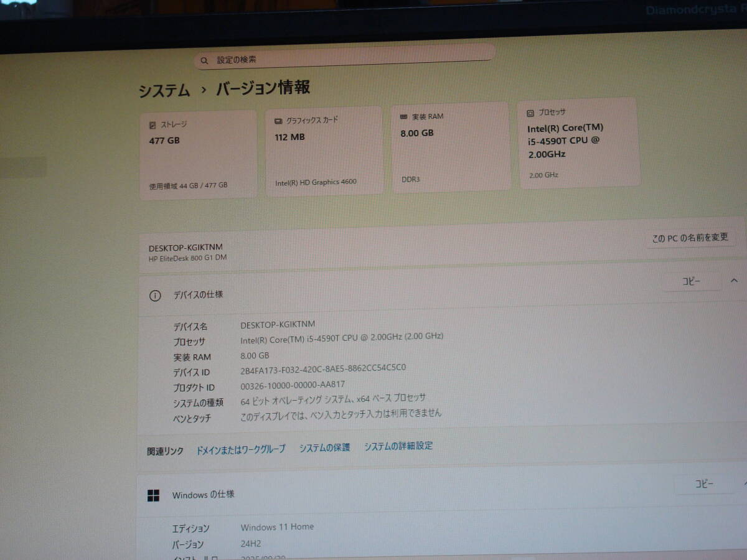This screenshot has height=560, width=747.
Task: Open システムの保護 link
Action: click(x=324, y=447)
